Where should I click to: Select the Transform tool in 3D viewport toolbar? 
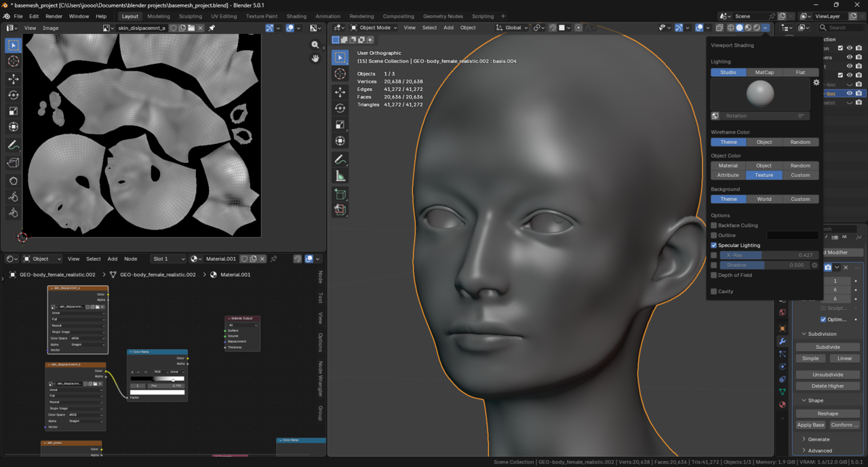tap(340, 141)
